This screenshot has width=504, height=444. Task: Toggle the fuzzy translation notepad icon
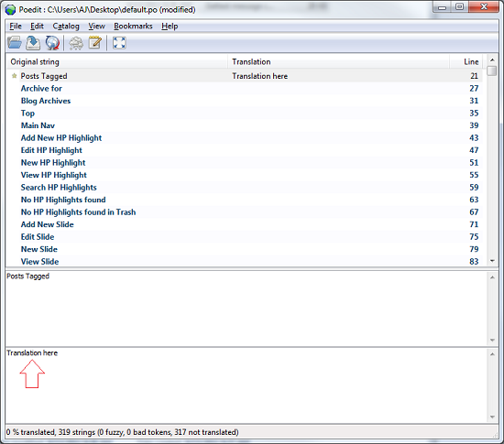[94, 43]
